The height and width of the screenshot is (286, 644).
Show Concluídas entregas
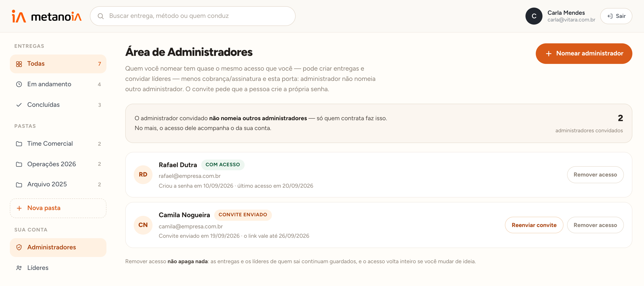pos(58,105)
